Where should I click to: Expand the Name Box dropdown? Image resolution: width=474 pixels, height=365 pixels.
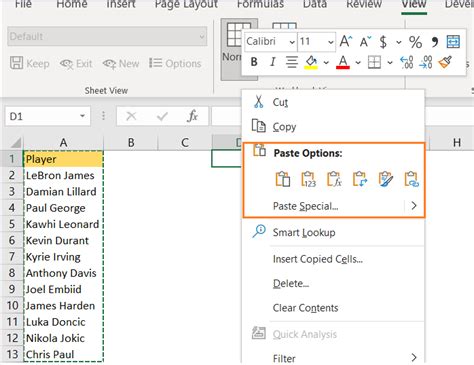pos(82,116)
